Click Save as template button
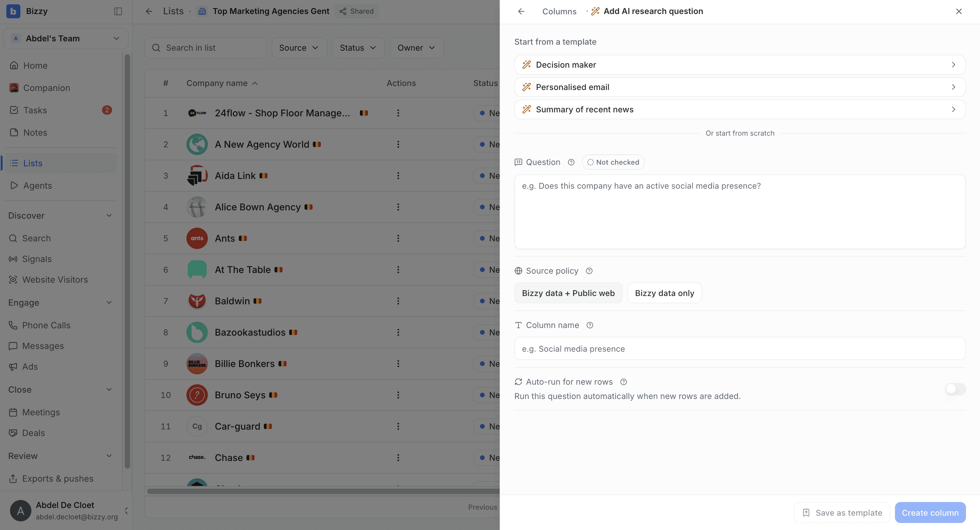 click(x=842, y=513)
